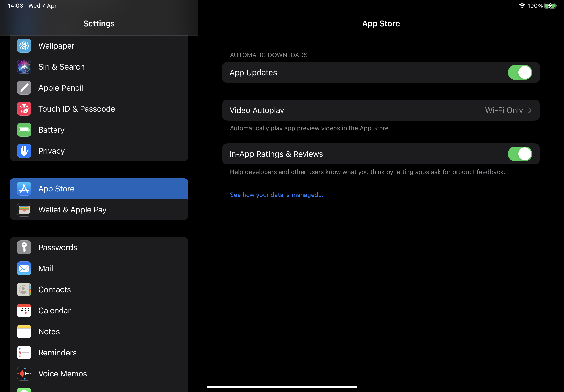The width and height of the screenshot is (564, 392).
Task: Tap the Privacy hand icon
Action: (24, 151)
